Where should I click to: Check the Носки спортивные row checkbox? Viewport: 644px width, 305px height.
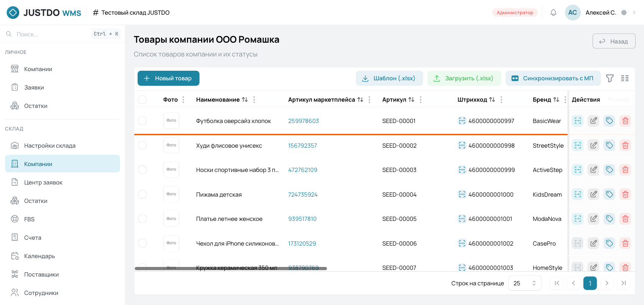tap(143, 170)
